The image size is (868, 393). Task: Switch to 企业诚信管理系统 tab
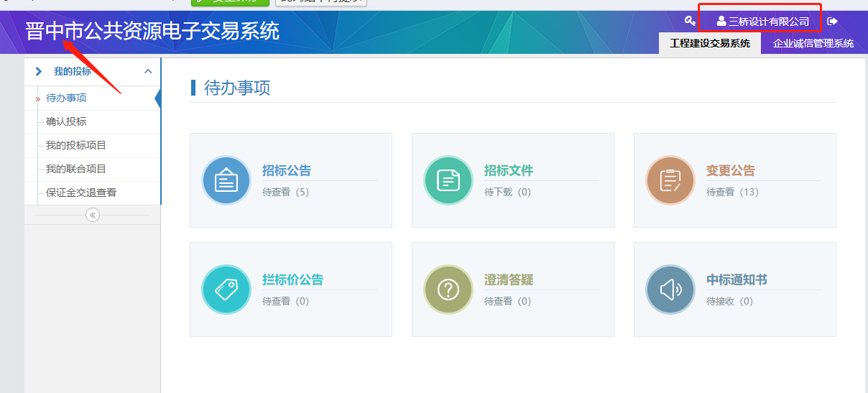click(x=813, y=44)
